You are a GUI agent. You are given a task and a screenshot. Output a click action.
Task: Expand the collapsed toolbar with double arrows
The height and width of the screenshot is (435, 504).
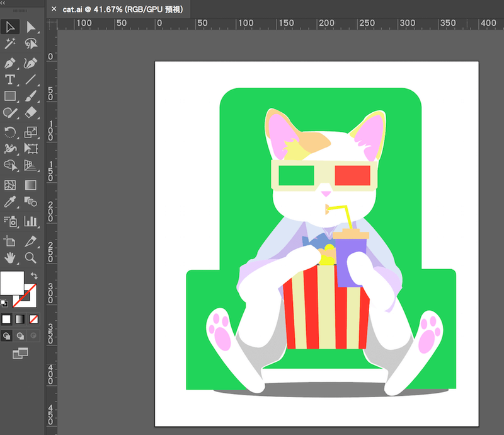coord(4,3)
